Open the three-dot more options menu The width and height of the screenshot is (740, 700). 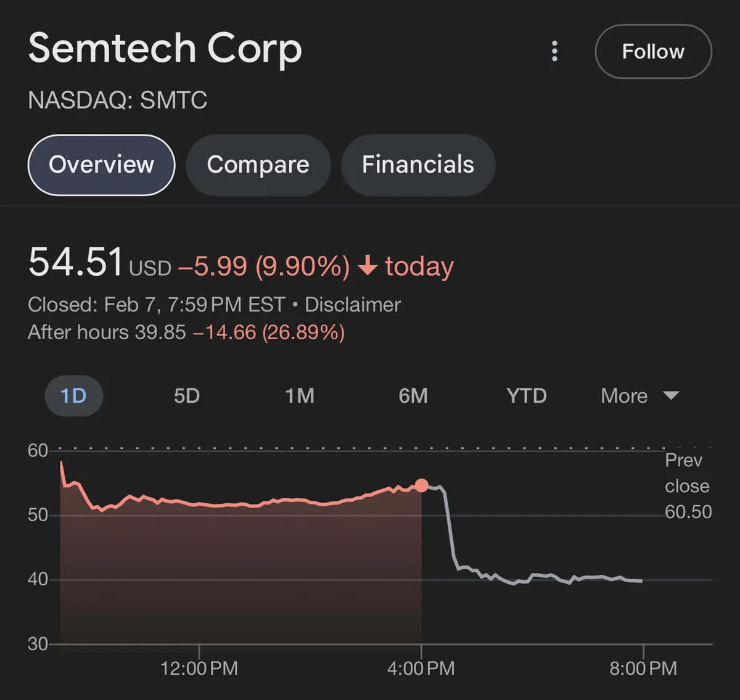click(x=554, y=51)
